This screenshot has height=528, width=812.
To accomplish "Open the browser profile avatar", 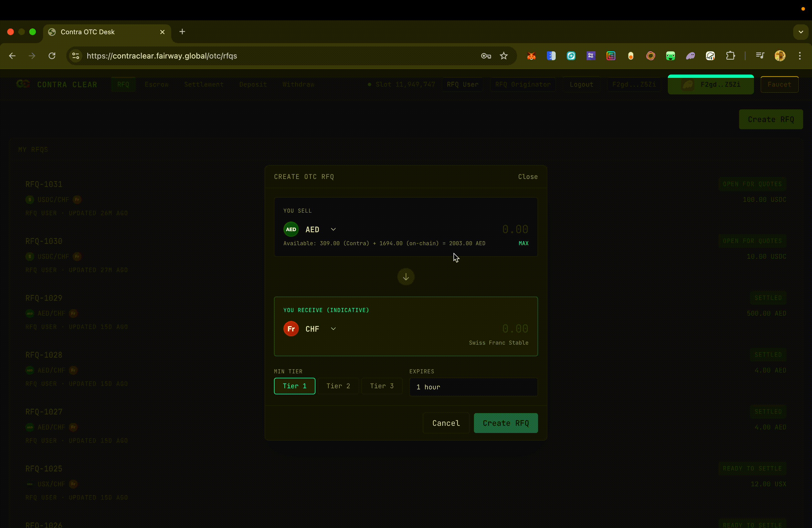I will pyautogui.click(x=780, y=56).
